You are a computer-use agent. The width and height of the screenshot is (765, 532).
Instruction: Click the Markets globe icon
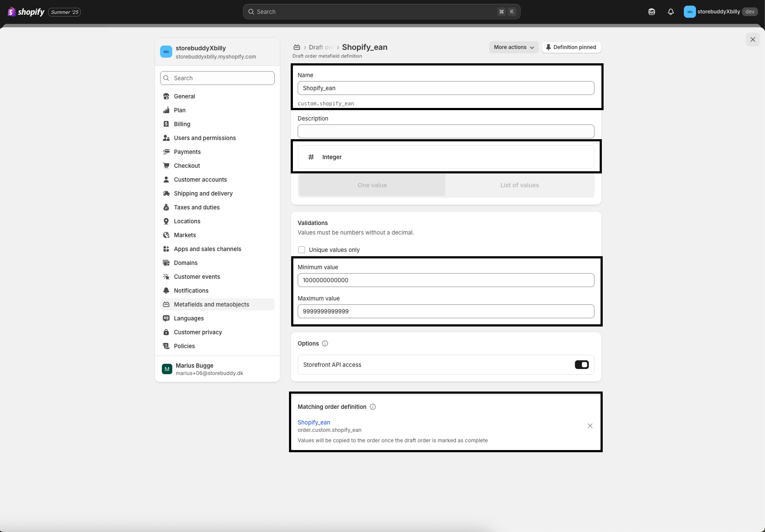(x=166, y=235)
